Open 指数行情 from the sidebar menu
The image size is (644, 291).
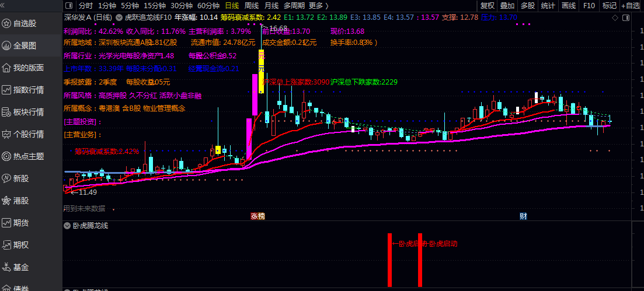pos(29,90)
